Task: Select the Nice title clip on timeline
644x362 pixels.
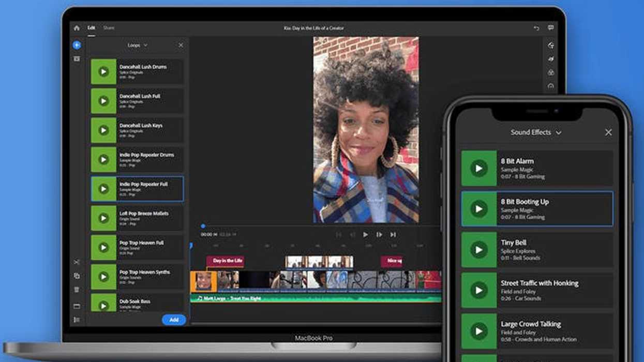Action: click(x=392, y=261)
